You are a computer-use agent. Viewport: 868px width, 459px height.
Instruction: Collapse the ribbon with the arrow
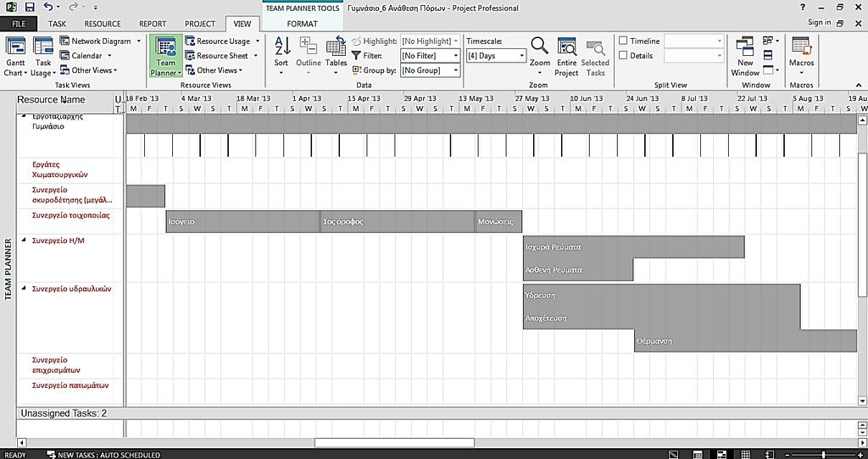[859, 85]
